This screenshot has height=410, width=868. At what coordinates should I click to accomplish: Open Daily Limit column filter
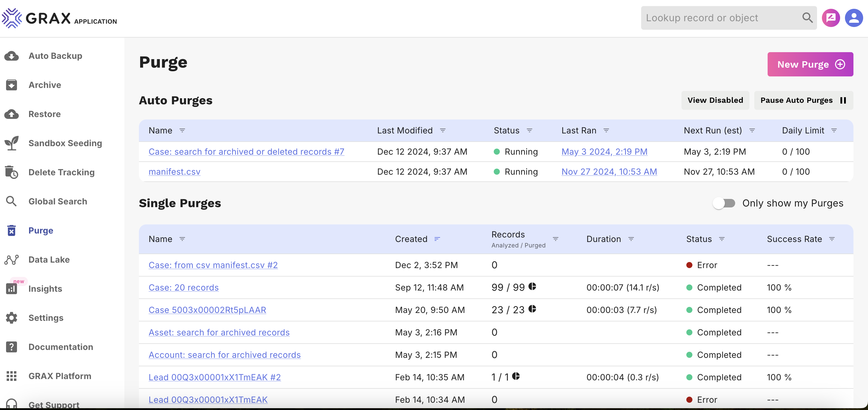[834, 130]
